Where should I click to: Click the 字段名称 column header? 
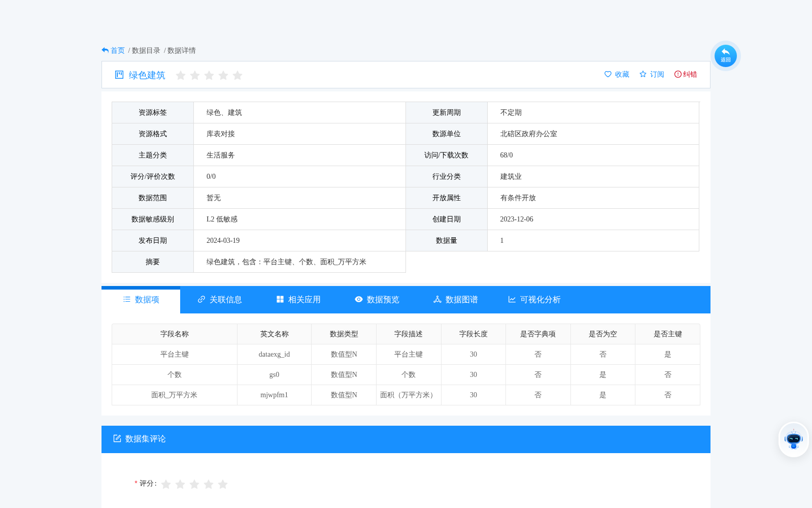175,334
